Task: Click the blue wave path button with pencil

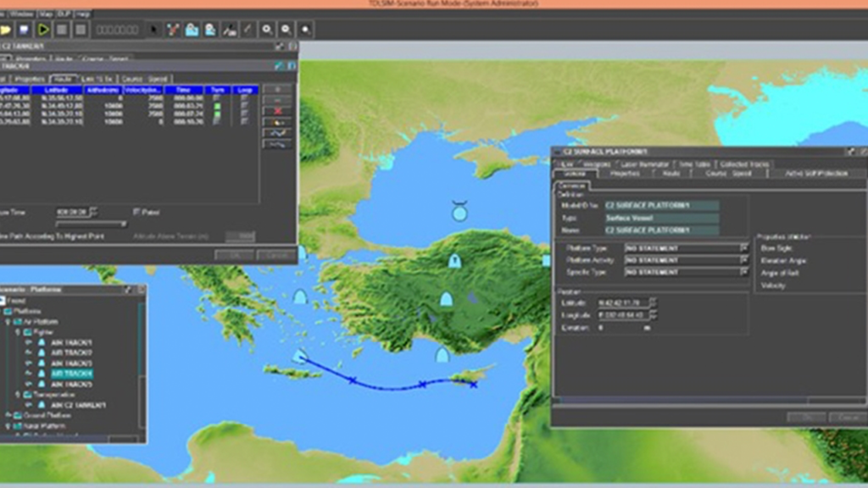Action: (x=277, y=133)
